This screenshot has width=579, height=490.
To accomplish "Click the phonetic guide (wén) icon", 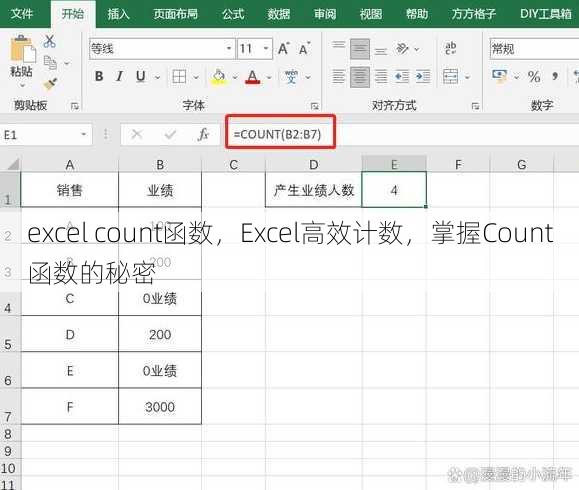I will pos(291,76).
